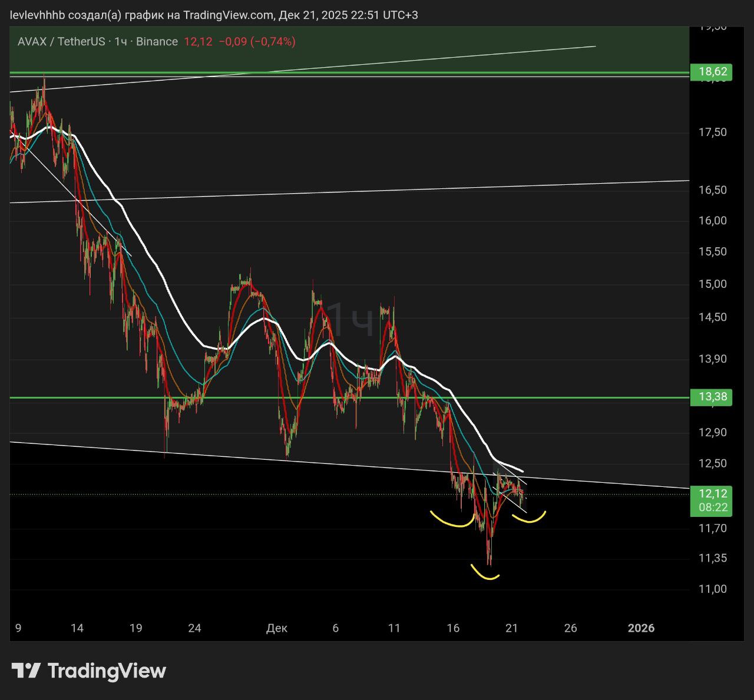Select the green 13,38 price label
This screenshot has width=754, height=700.
[713, 397]
